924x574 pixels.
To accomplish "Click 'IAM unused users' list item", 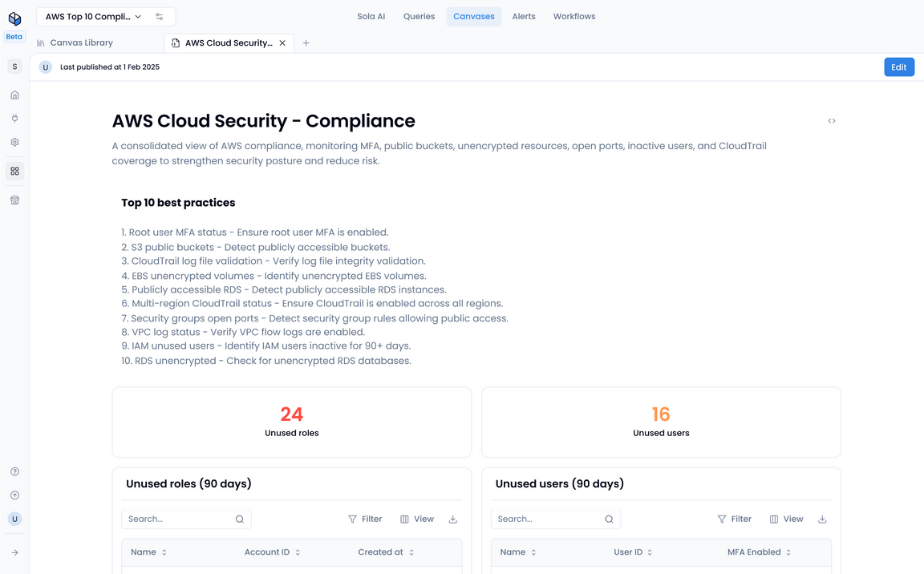I will coord(265,346).
